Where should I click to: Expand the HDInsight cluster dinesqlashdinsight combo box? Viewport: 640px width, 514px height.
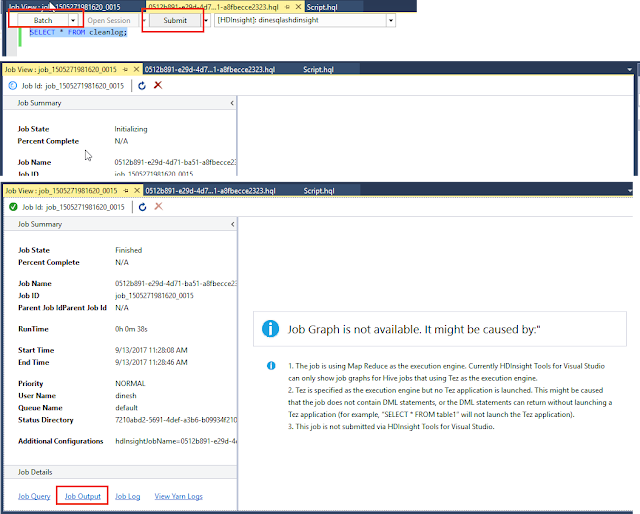391,20
